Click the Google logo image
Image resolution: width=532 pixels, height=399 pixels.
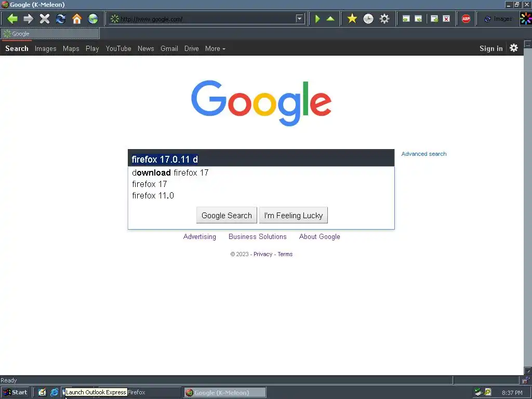[261, 103]
